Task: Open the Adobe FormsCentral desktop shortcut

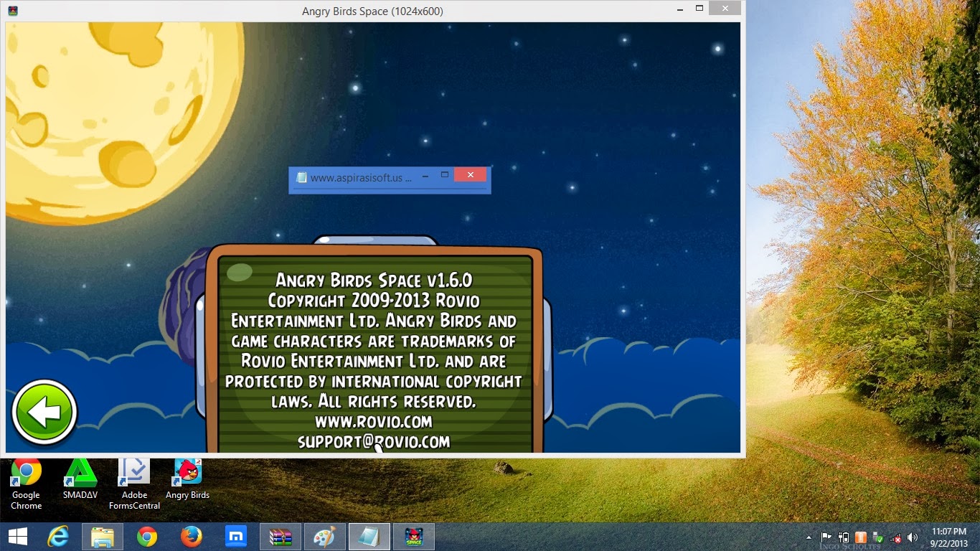Action: tap(134, 484)
